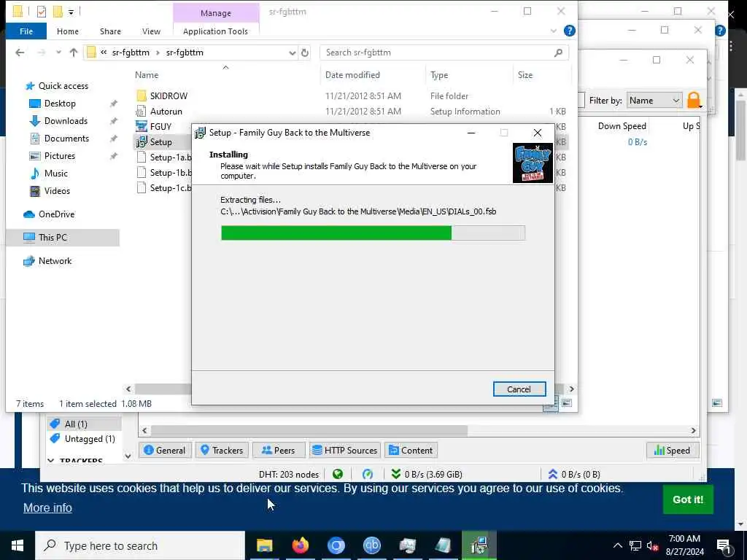Select the Manage contextual tab

tap(215, 13)
